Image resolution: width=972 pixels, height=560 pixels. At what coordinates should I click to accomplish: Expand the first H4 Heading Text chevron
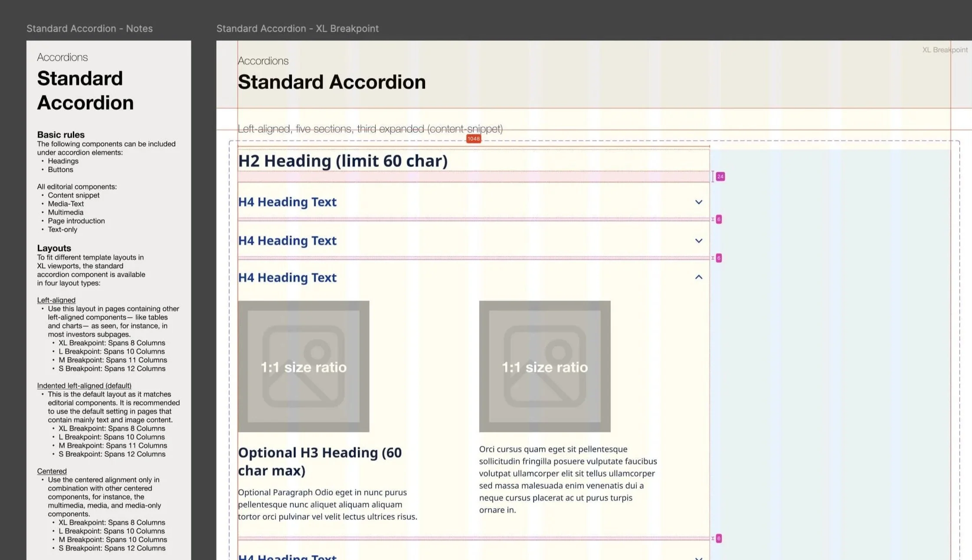tap(698, 202)
